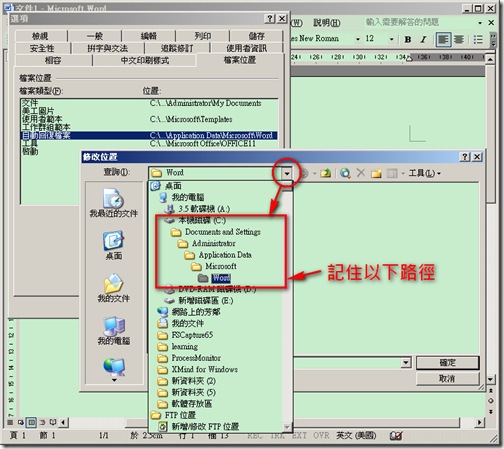Open the font size 12 dropdown
Viewport: 504px width, 449px height.
coord(392,39)
